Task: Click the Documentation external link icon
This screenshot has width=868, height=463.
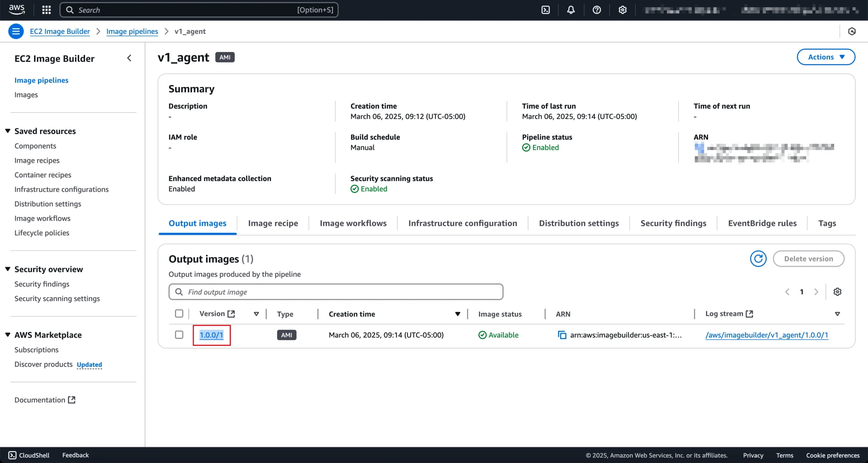Action: pyautogui.click(x=72, y=400)
